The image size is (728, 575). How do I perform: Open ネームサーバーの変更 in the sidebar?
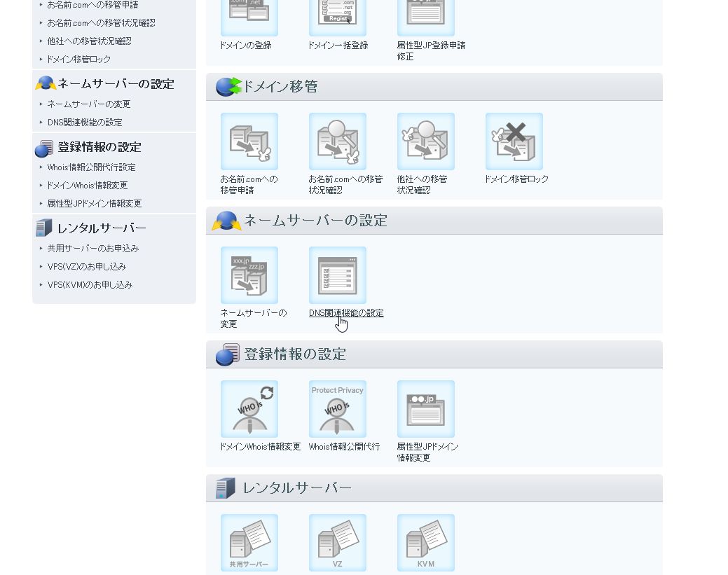(89, 104)
